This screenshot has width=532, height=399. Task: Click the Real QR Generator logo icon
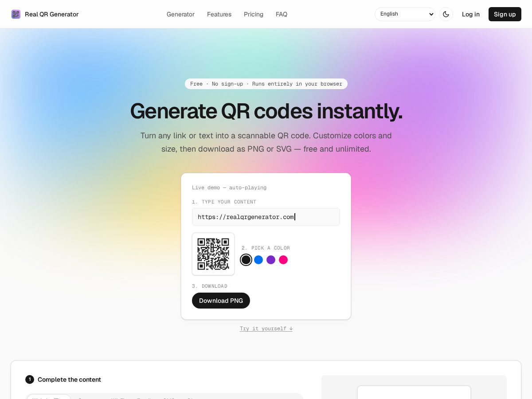(16, 14)
